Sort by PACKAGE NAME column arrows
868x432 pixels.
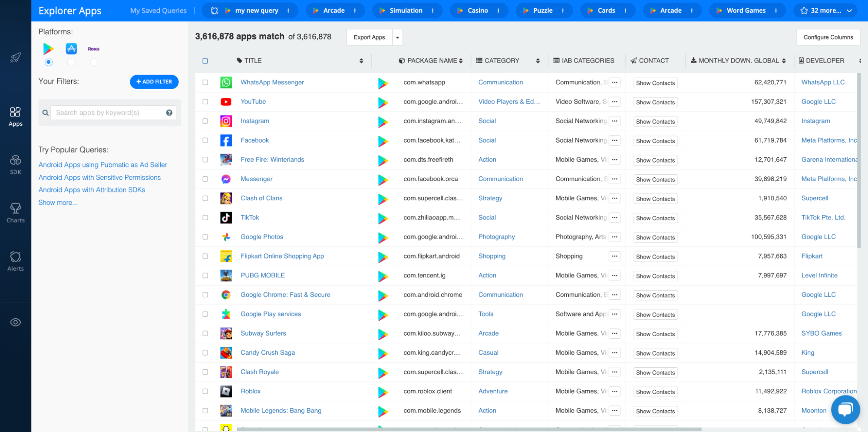click(x=461, y=61)
